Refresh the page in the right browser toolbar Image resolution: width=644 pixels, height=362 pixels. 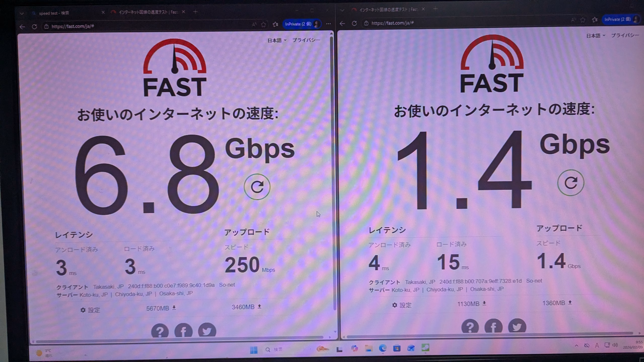point(354,23)
